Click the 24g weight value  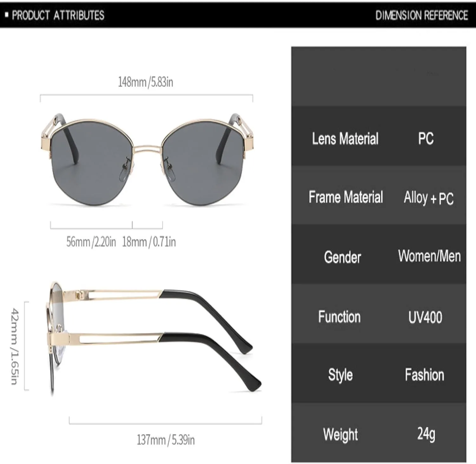[426, 434]
